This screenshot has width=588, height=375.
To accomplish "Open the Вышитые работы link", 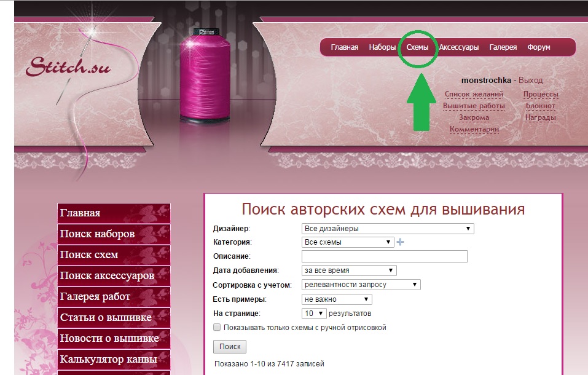I will (x=474, y=106).
